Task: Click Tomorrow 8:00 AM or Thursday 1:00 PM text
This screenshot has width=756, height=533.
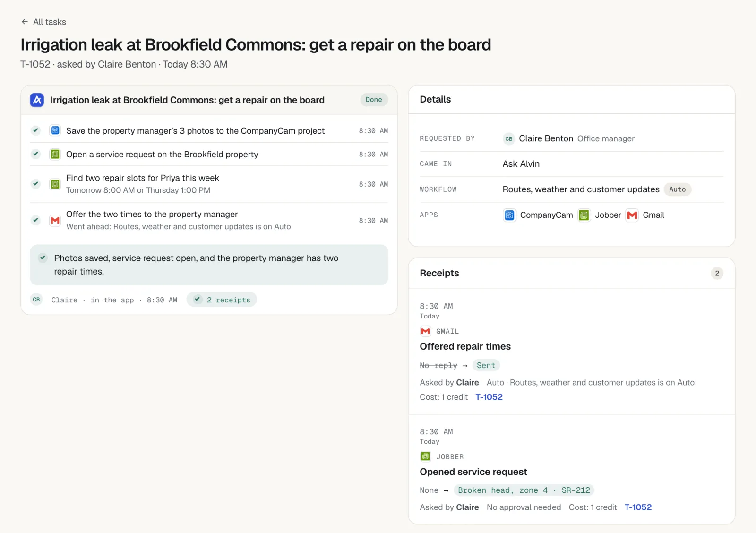Action: [138, 190]
